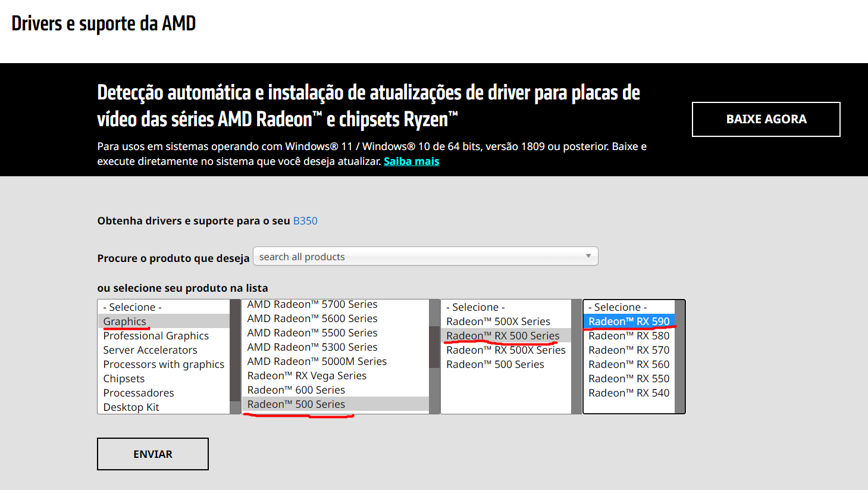Screen dimensions: 868x490
Task: Select Radeon RX 540 model
Action: (x=629, y=393)
